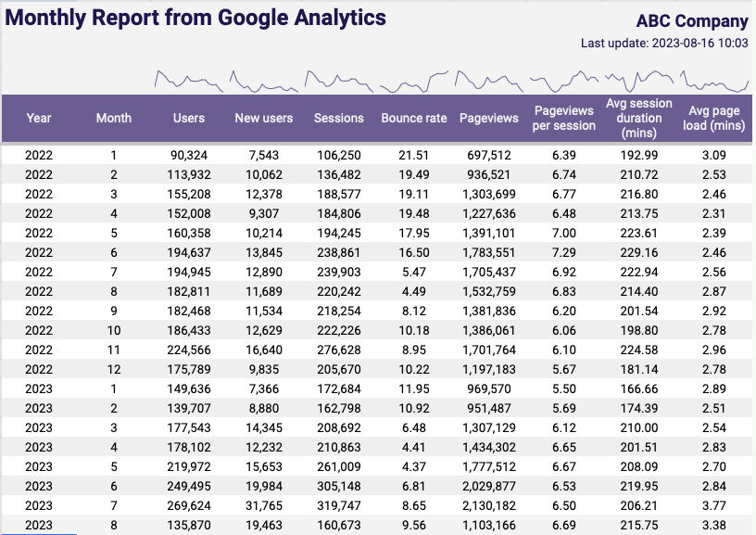Select the Users column header
This screenshot has width=756, height=535.
[x=189, y=119]
